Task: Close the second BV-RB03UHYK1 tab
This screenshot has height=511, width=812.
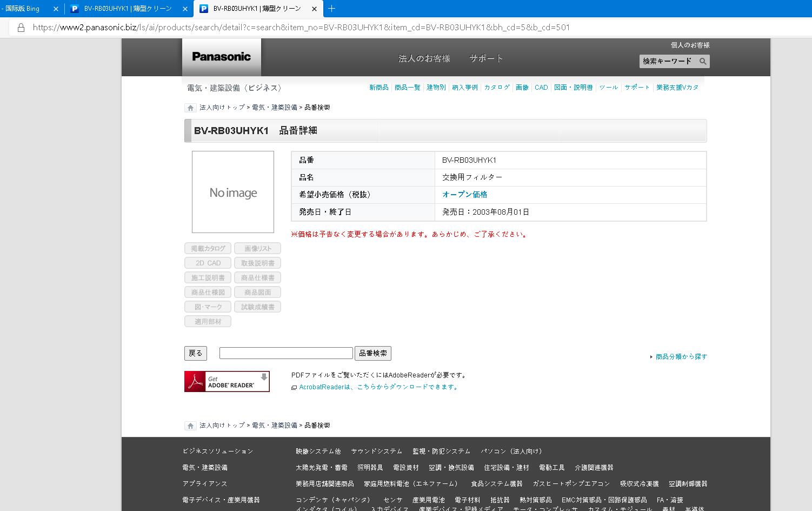Action: pyautogui.click(x=184, y=9)
